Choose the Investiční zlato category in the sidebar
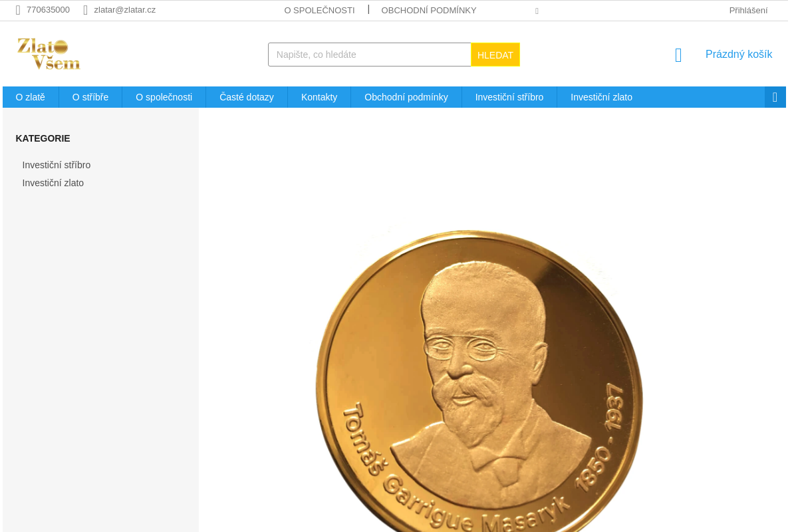798x532 pixels. point(53,183)
